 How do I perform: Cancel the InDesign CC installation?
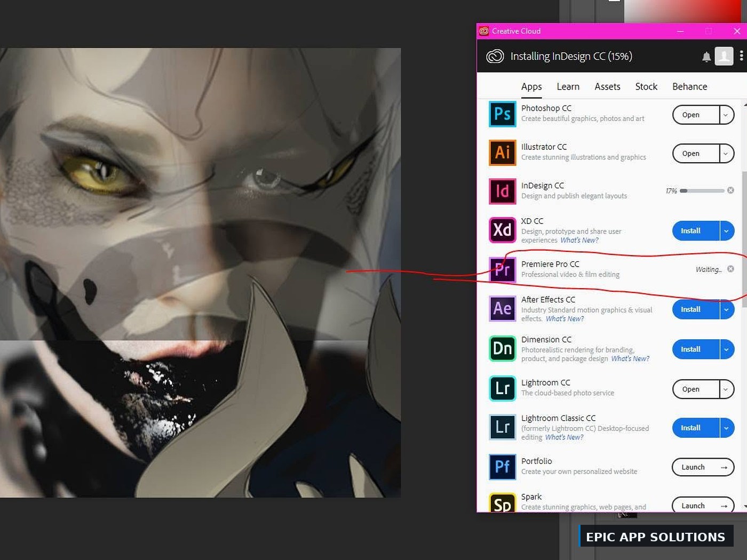coord(730,190)
